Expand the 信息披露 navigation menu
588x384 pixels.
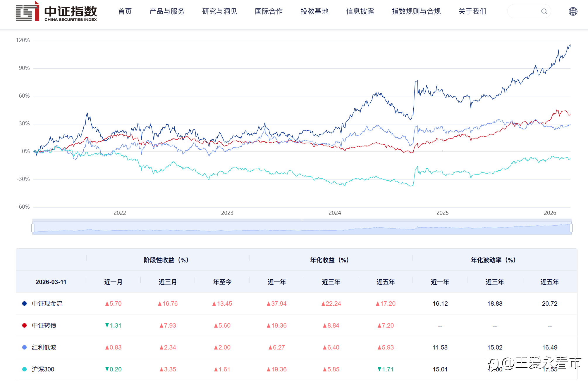click(x=360, y=11)
